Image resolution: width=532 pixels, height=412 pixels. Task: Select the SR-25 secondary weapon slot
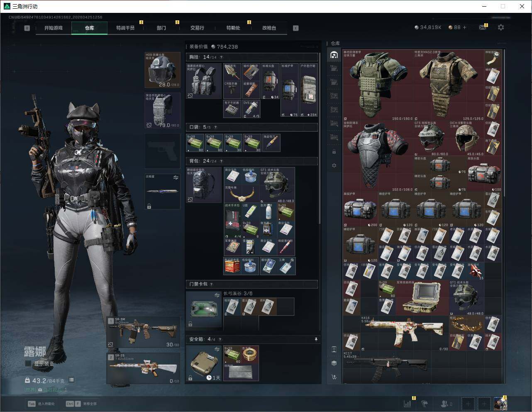(x=144, y=368)
